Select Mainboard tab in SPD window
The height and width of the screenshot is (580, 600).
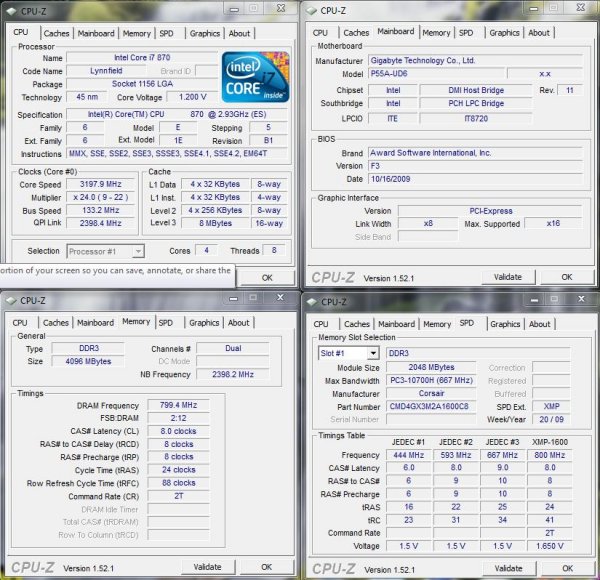pos(396,324)
